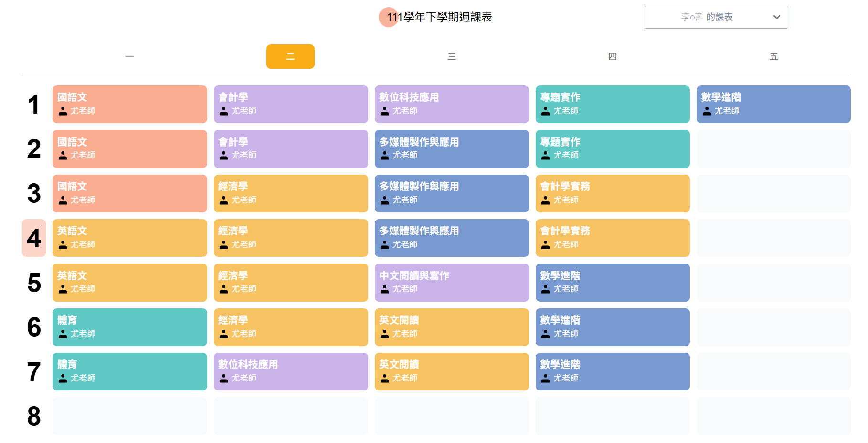Open Wednesday period 4 多媒體製作與應用 card

452,238
